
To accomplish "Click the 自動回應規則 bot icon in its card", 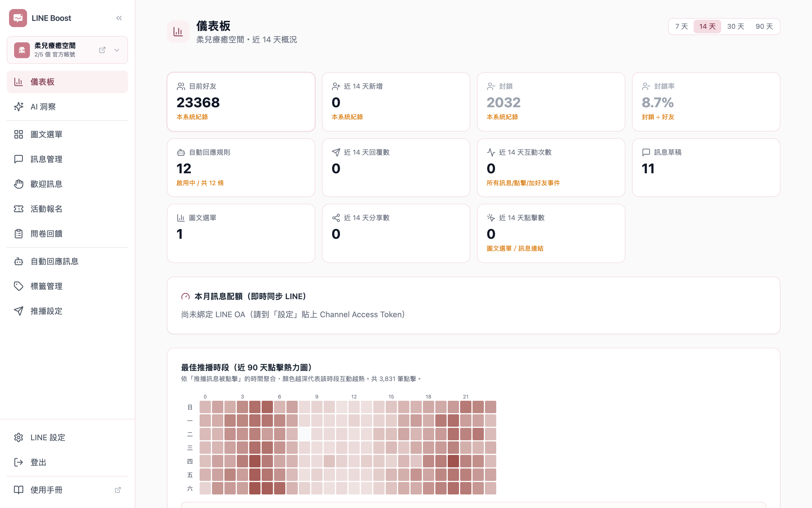I will [x=181, y=152].
